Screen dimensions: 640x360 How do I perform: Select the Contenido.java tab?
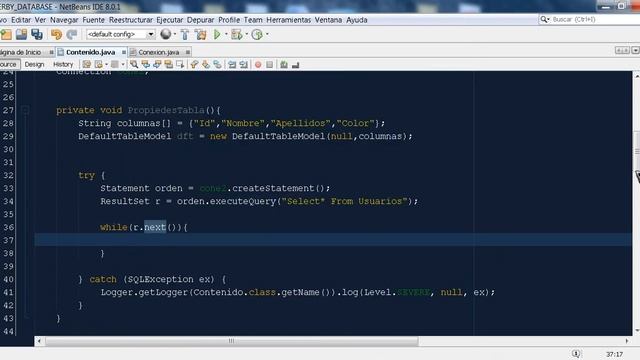click(91, 52)
